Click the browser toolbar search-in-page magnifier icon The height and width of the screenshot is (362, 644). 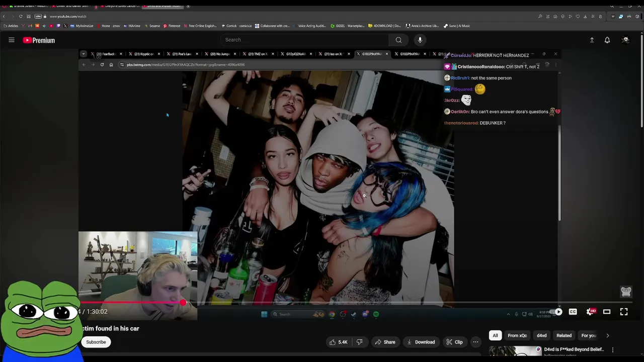point(540,17)
